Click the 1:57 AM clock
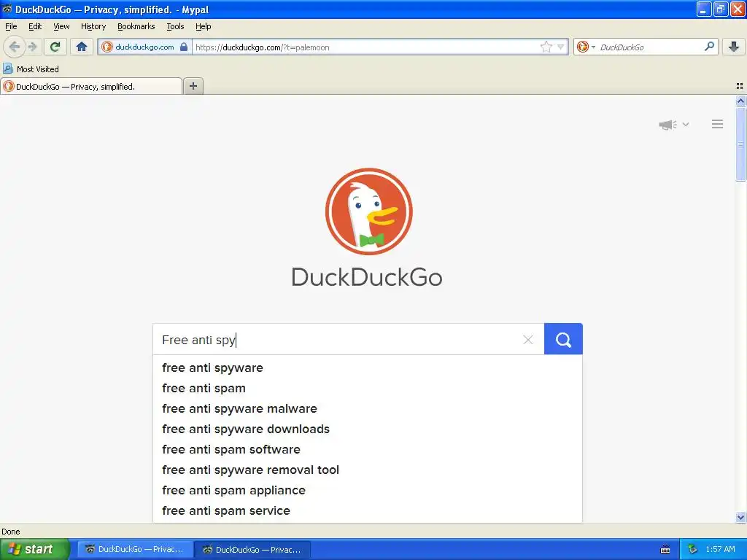Viewport: 747px width, 560px height. tap(720, 549)
